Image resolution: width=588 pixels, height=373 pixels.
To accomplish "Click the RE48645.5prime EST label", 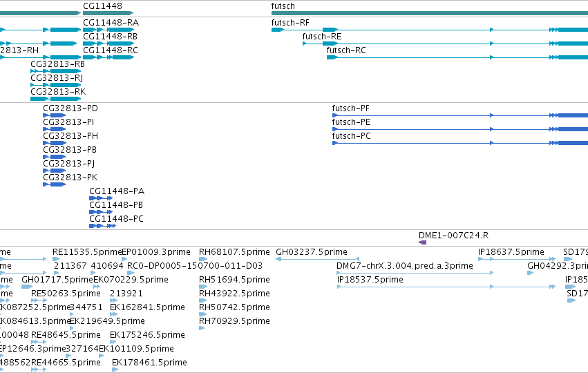I will click(66, 335).
